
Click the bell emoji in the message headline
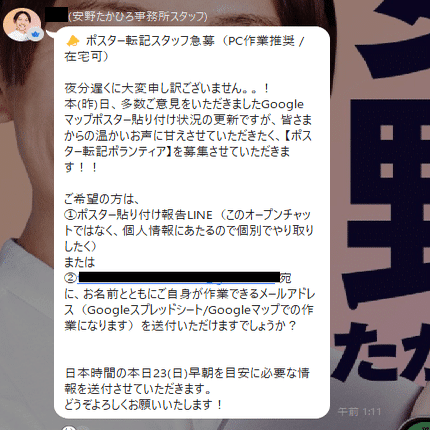click(73, 41)
